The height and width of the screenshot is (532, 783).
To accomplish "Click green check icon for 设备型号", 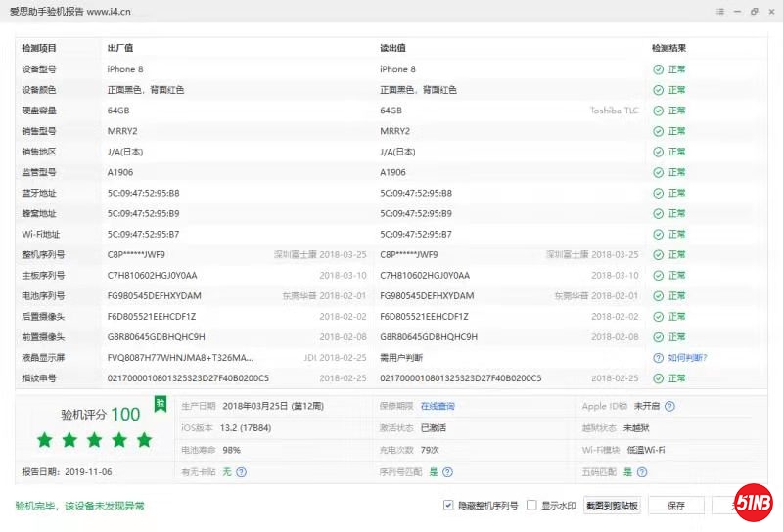I will point(659,69).
